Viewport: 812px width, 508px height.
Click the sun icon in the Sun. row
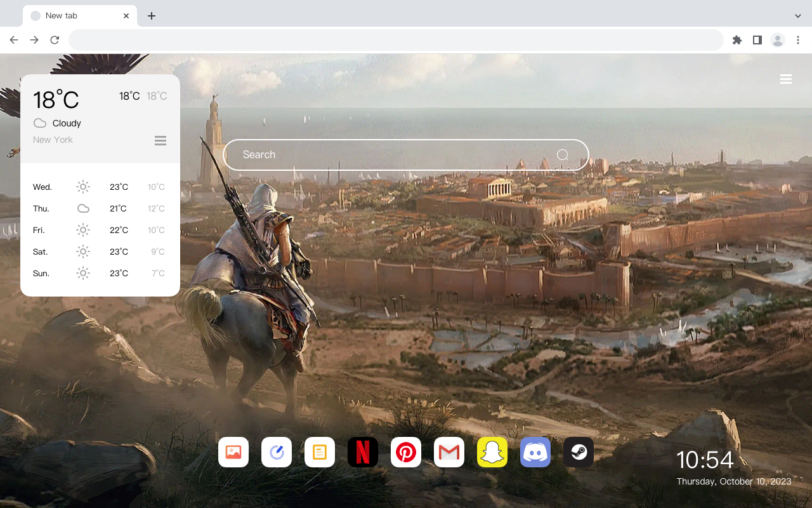(x=83, y=273)
